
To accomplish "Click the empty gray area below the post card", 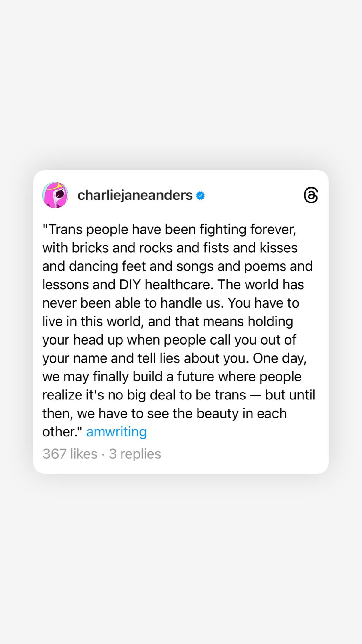I will [x=181, y=556].
